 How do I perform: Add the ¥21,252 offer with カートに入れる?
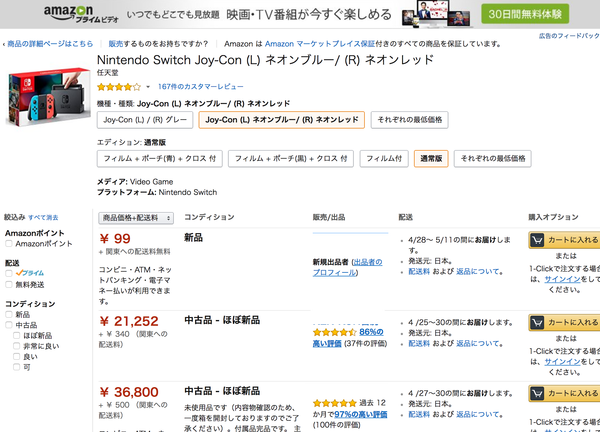pos(564,323)
